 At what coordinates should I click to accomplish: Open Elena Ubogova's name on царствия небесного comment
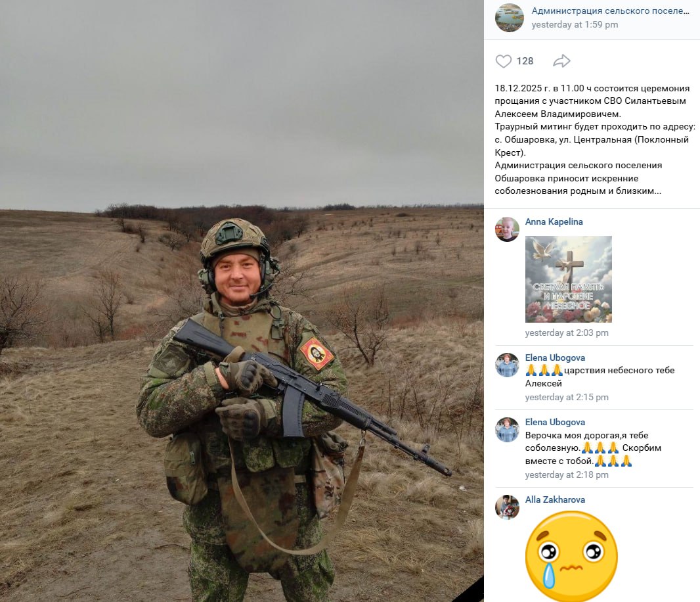pos(555,358)
